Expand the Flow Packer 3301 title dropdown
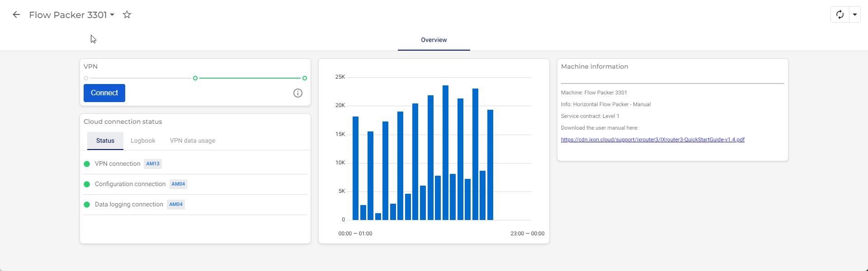 (x=112, y=15)
